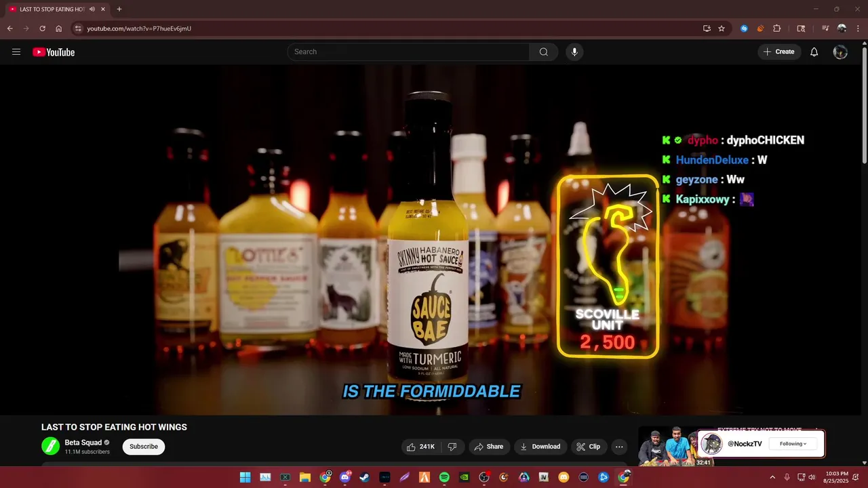Open Steam from the taskbar
The height and width of the screenshot is (488, 868).
365,477
